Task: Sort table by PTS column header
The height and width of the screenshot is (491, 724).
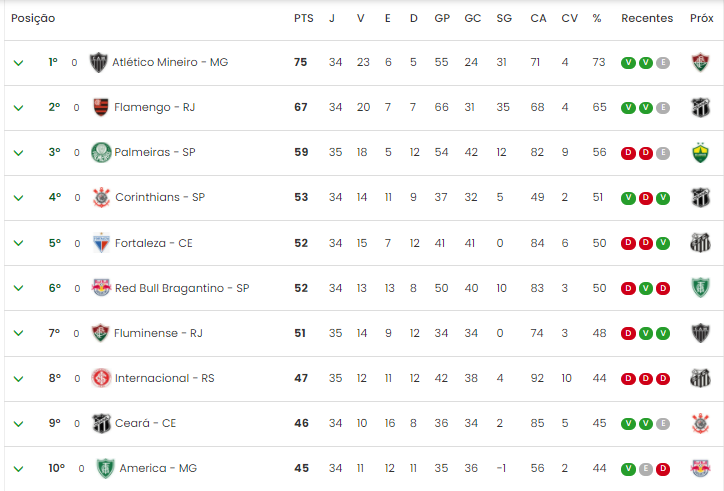Action: [303, 18]
